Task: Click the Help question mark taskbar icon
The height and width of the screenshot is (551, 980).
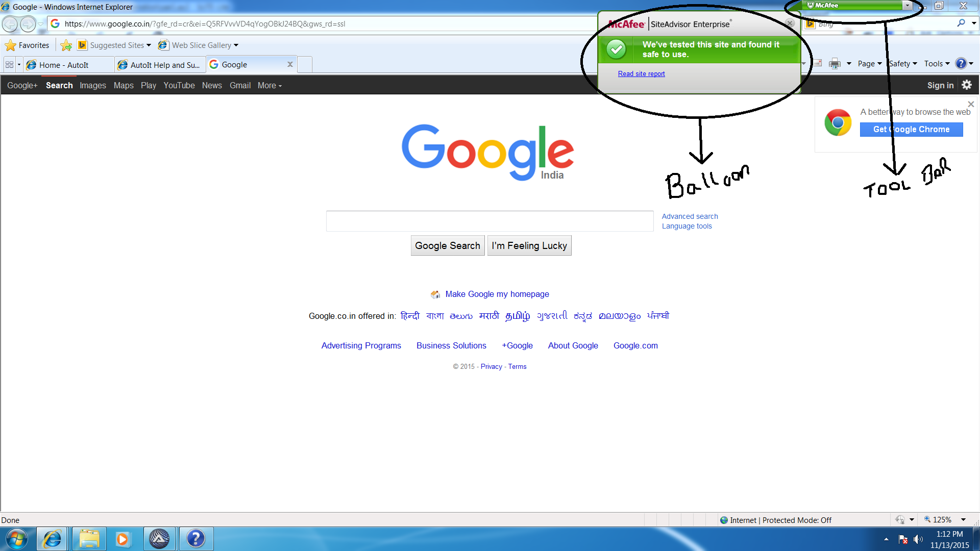Action: [195, 539]
